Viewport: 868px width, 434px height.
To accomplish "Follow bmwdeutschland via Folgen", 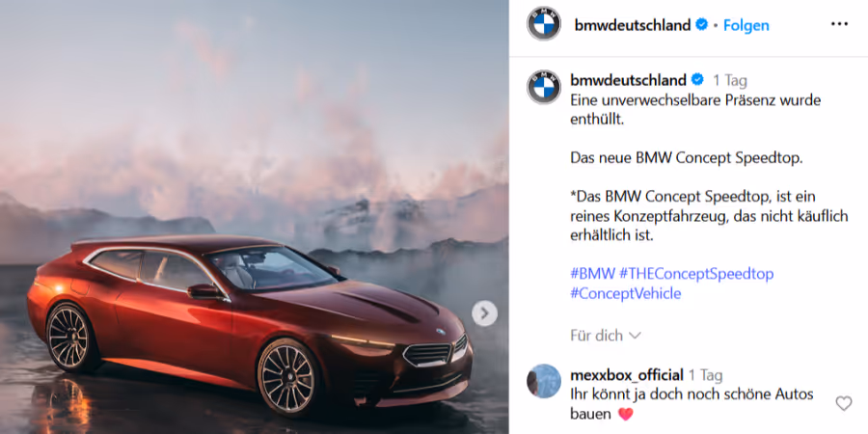I will coord(746,25).
